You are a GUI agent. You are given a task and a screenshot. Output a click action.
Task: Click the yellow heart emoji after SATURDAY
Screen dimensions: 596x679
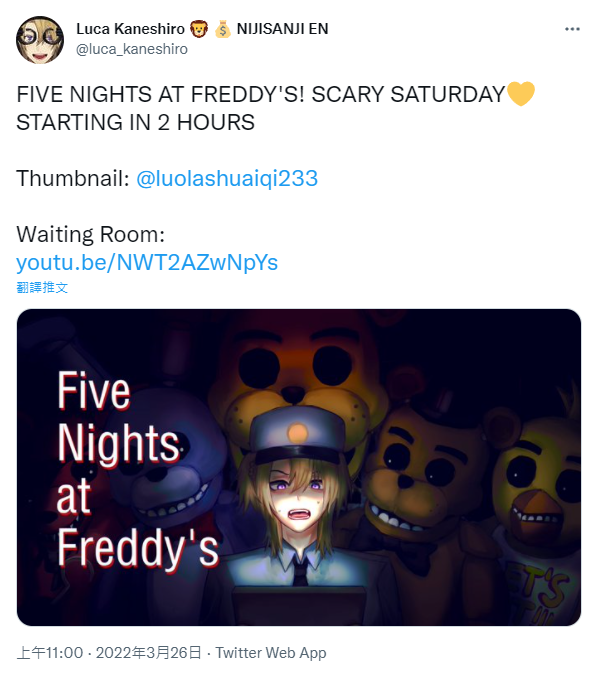click(x=521, y=94)
